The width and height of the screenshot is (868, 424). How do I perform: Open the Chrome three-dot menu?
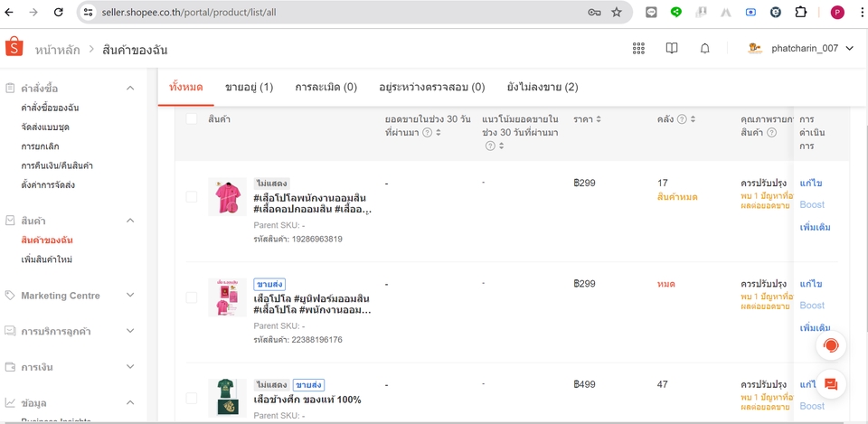point(863,12)
